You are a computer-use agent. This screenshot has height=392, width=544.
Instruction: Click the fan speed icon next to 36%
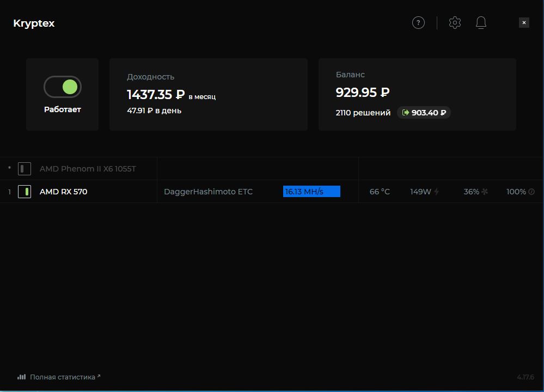(x=485, y=192)
